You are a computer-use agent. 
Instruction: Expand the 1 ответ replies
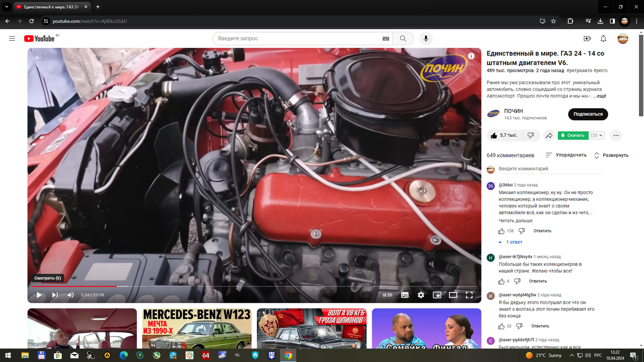(510, 242)
